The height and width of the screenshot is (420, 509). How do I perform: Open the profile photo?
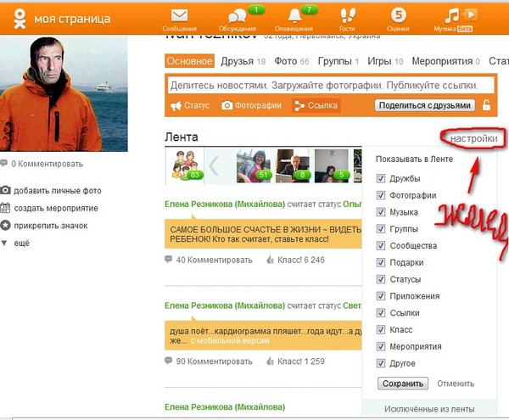[64, 93]
